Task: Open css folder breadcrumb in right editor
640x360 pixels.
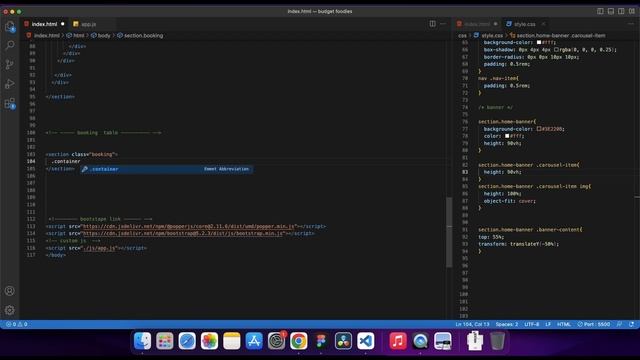Action: coord(462,36)
